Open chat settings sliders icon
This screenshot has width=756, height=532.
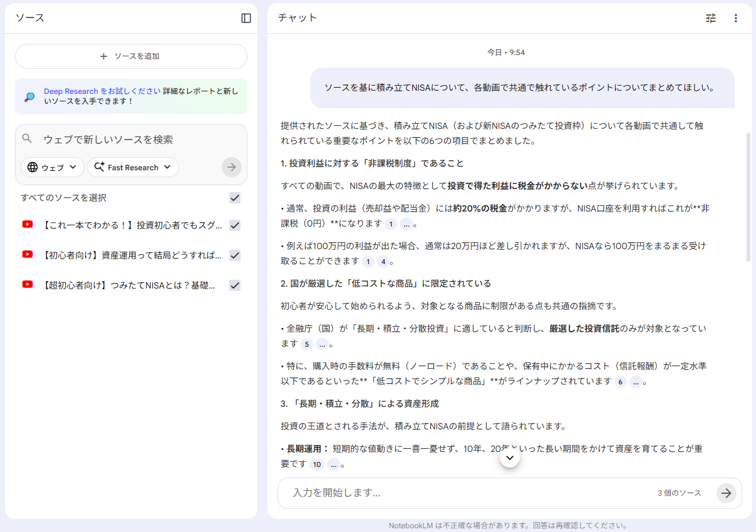coord(710,18)
